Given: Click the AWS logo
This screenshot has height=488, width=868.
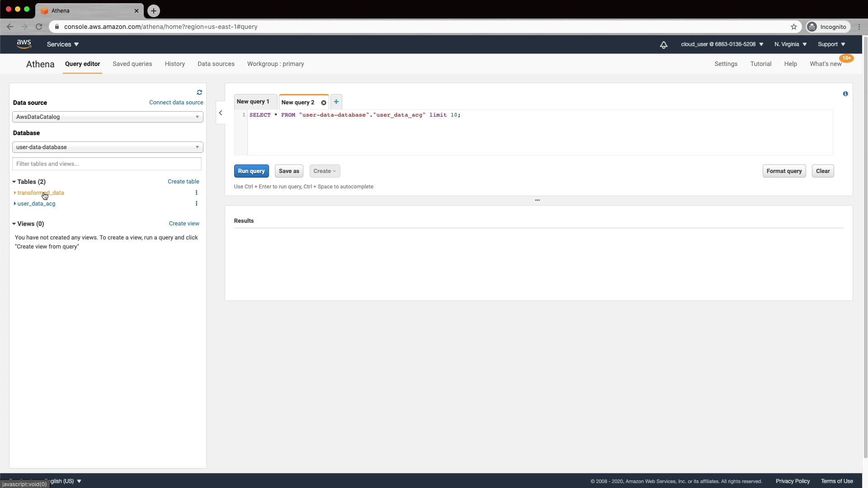Looking at the screenshot, I should (x=24, y=44).
